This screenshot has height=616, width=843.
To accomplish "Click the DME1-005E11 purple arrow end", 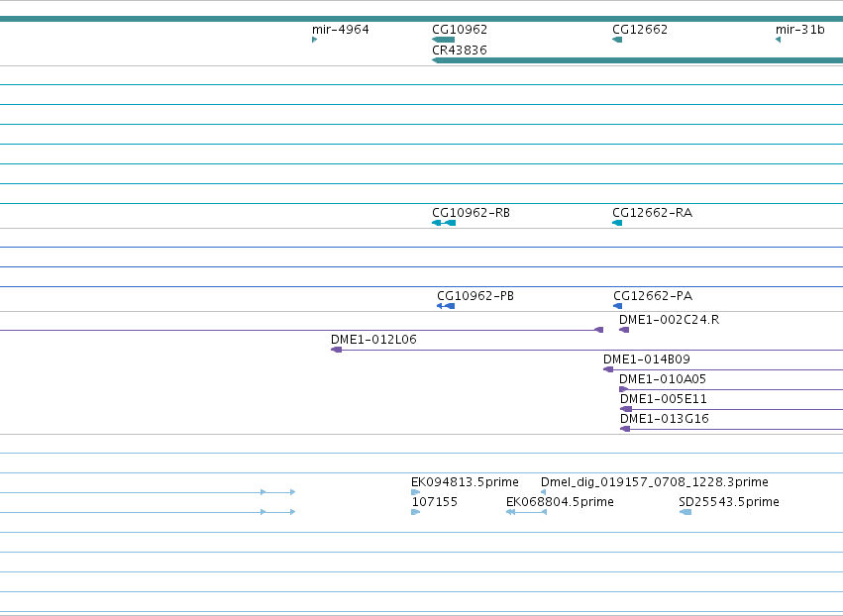I will click(x=626, y=409).
